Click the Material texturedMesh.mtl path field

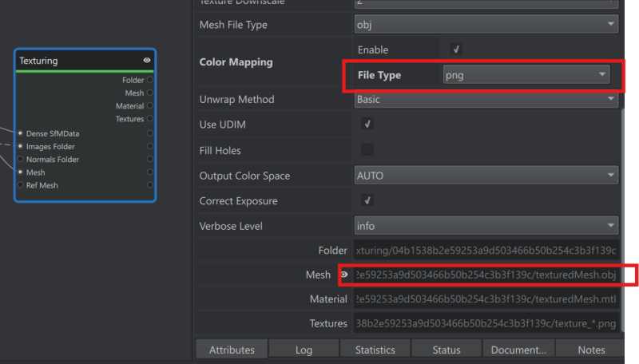[486, 299]
